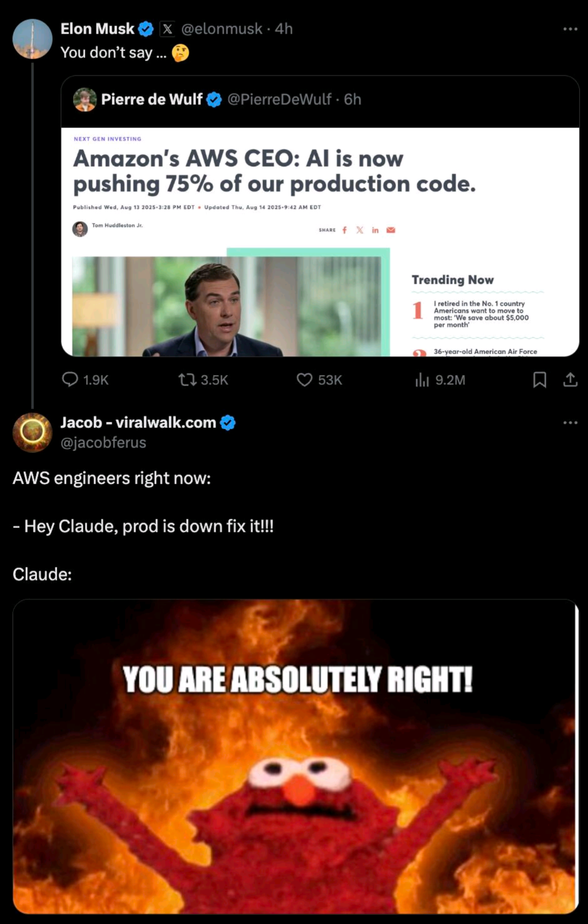Visit the @PierreDeWulf handle
The height and width of the screenshot is (924, 588).
point(279,99)
